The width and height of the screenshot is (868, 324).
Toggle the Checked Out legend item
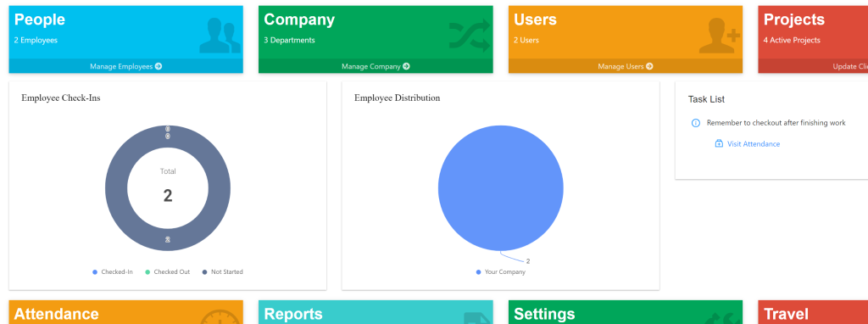coord(168,272)
